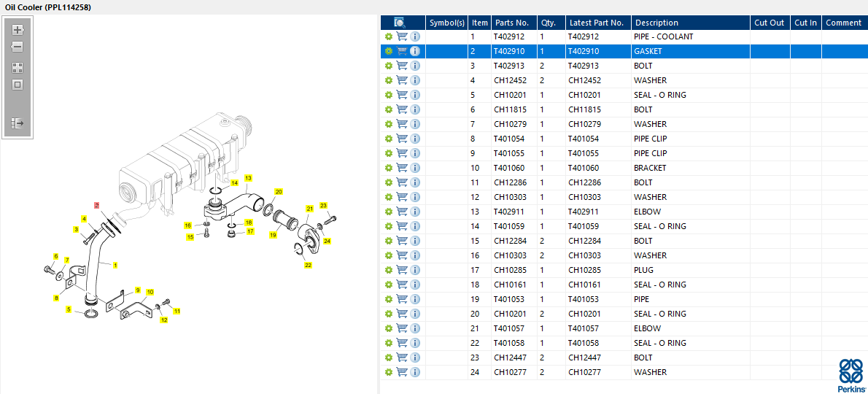Click the Comment column header
This screenshot has width=868, height=394.
(x=844, y=23)
